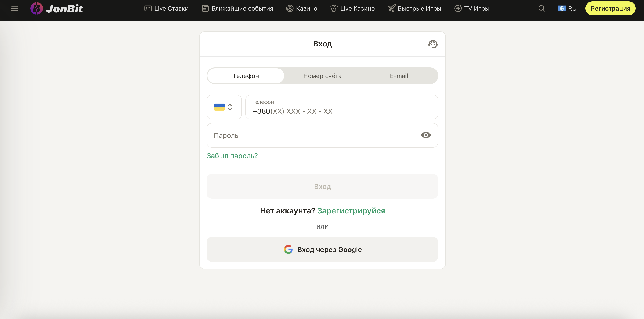The width and height of the screenshot is (644, 319).
Task: Open Быстрые Игры via paper plane icon
Action: coord(392,8)
